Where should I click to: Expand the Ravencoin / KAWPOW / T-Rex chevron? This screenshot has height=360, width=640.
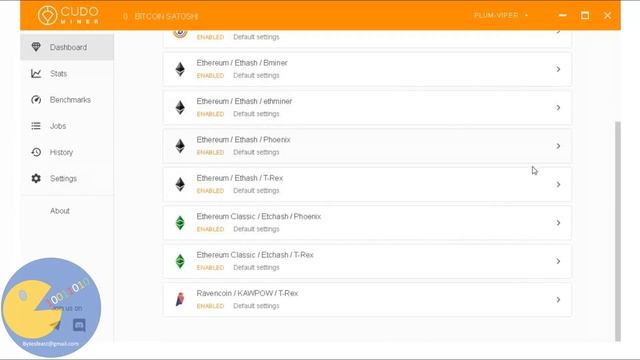(558, 300)
